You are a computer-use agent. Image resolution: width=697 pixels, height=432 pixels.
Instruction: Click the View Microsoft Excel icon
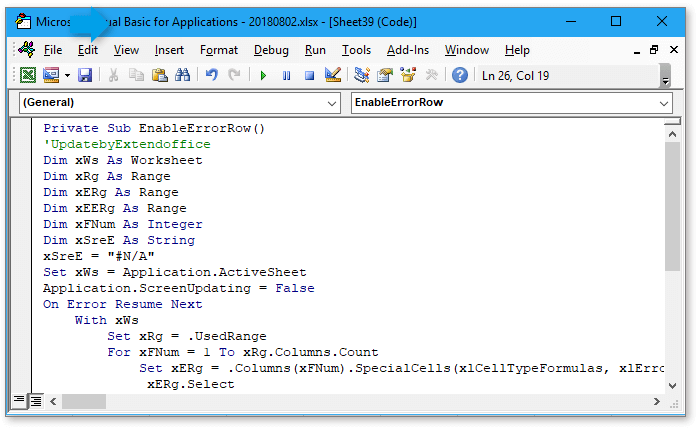[28, 75]
